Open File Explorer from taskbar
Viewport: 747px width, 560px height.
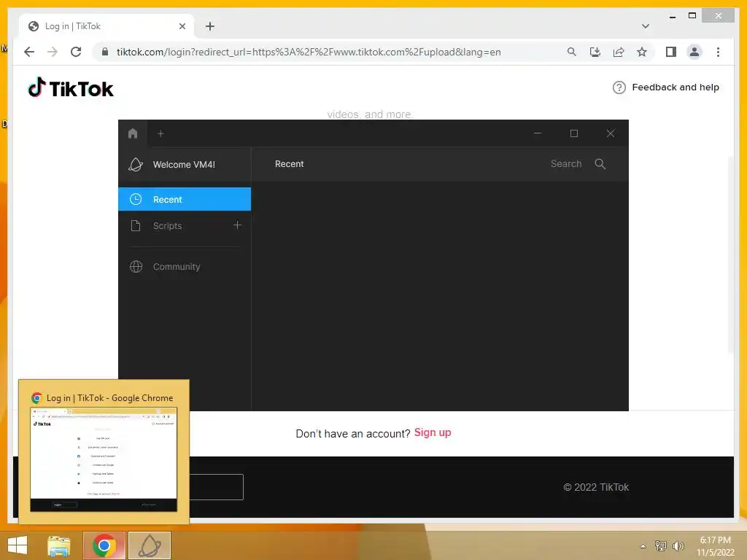[x=59, y=545]
